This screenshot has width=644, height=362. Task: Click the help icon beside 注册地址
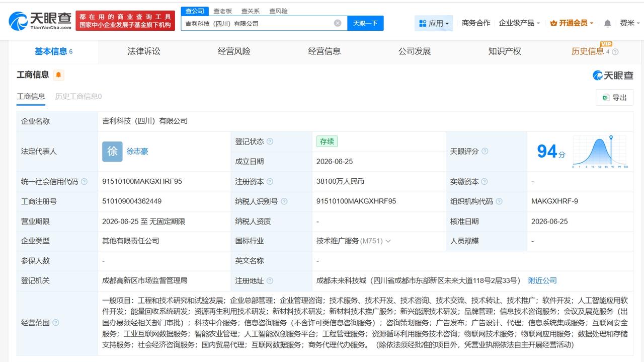270,281
